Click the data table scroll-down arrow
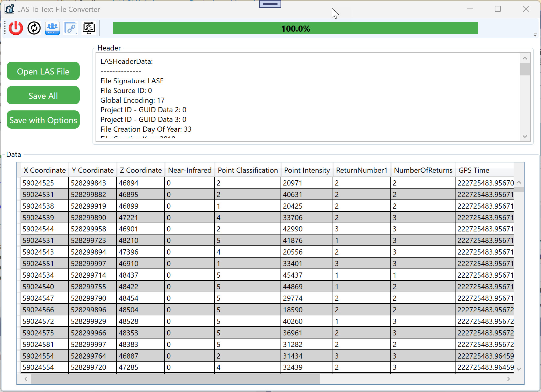The width and height of the screenshot is (541, 392). click(x=519, y=369)
